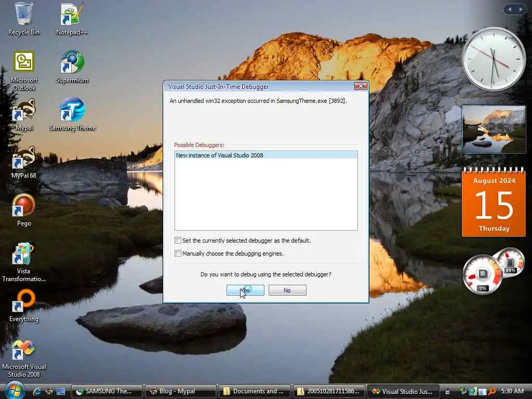Launch Internet Explorer from Quick Launch
532x399 pixels.
(37, 391)
